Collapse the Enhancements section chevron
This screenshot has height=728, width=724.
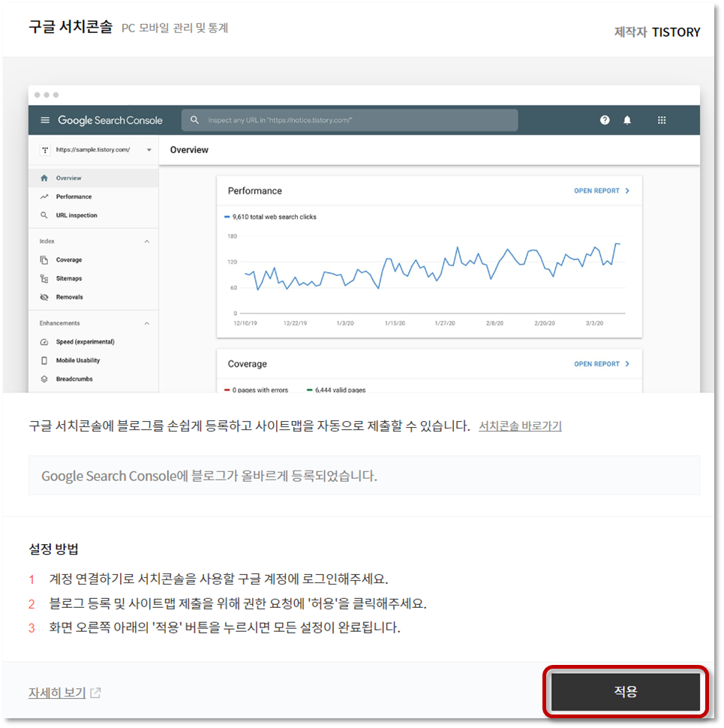click(x=146, y=323)
